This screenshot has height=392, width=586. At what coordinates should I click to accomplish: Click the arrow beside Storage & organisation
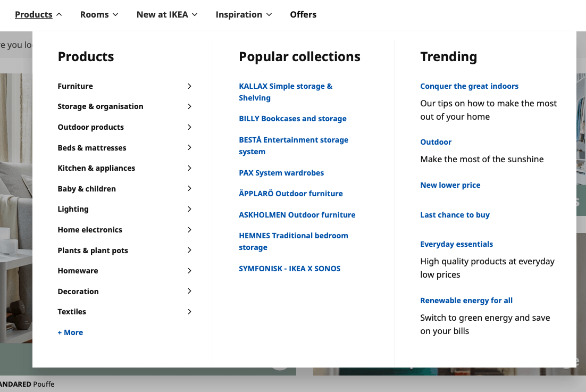point(189,106)
